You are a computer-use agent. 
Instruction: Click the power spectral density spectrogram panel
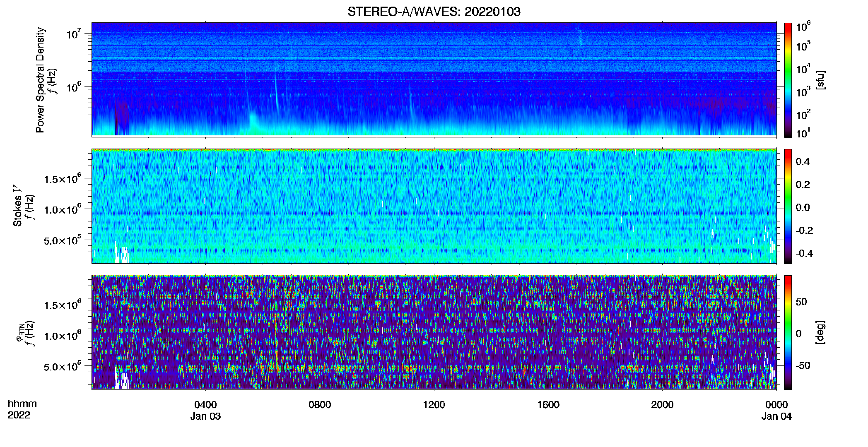pyautogui.click(x=434, y=79)
